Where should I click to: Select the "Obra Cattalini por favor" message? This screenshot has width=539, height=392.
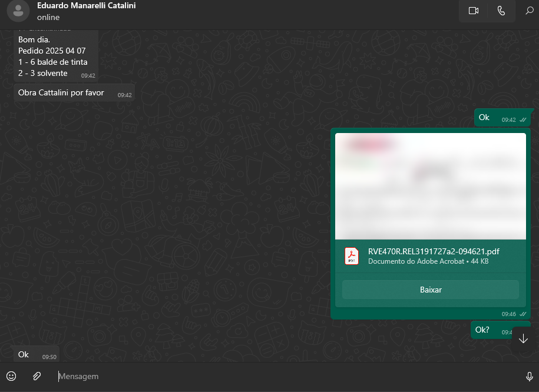[61, 93]
